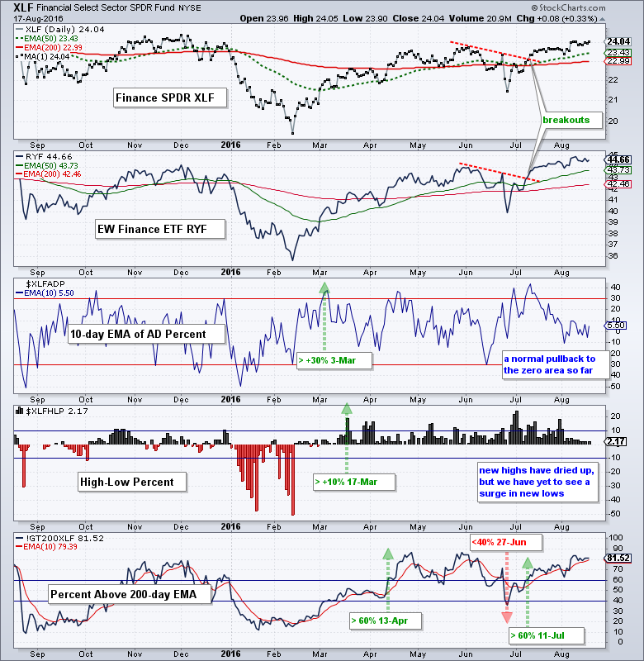Click the <40% 27-Jun annotation box

pyautogui.click(x=506, y=543)
